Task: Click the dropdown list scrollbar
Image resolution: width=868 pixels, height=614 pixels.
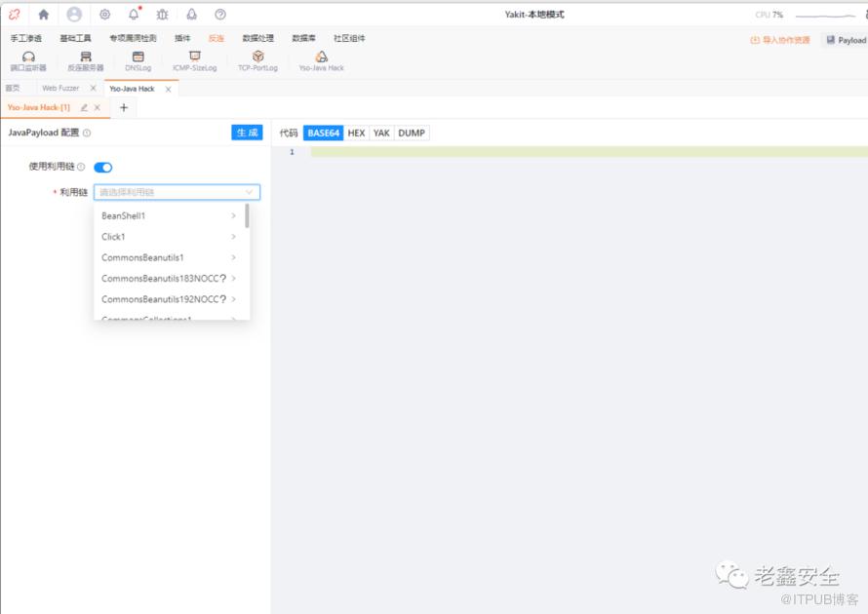Action: click(247, 215)
